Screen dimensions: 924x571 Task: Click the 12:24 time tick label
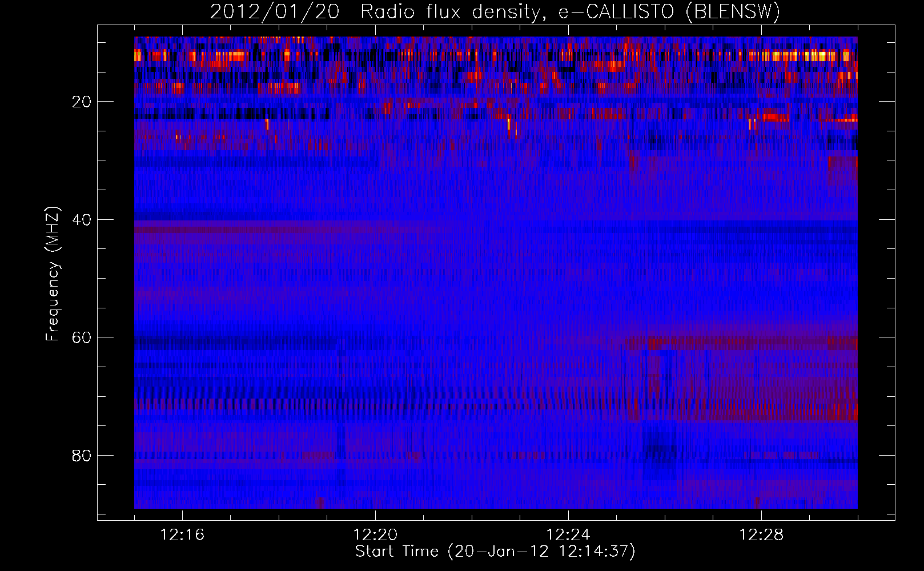coord(568,535)
